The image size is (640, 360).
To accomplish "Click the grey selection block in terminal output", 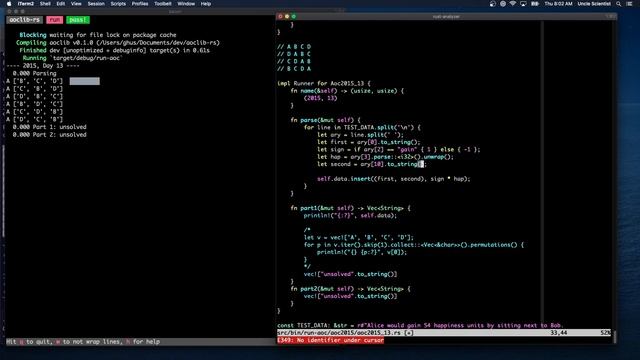I will click(x=84, y=81).
